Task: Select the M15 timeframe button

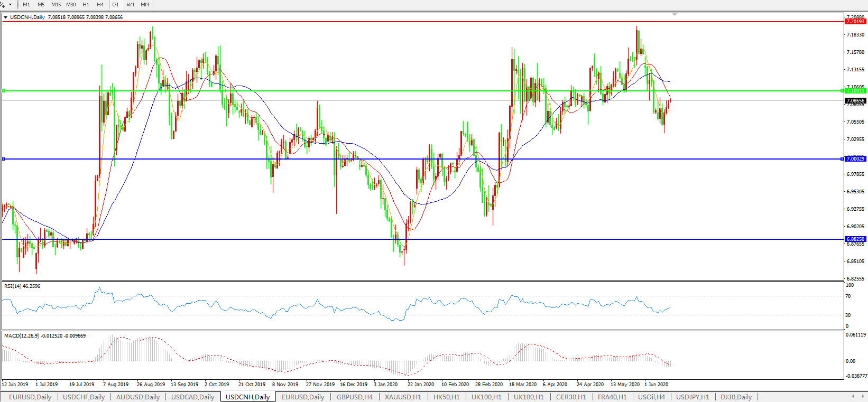Action: (x=56, y=5)
